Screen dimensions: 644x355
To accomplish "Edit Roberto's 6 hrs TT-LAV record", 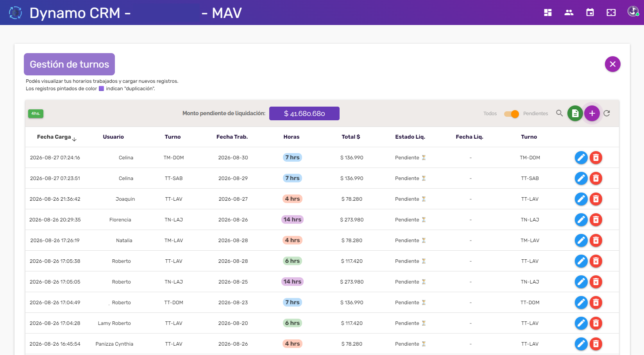I will [x=581, y=261].
